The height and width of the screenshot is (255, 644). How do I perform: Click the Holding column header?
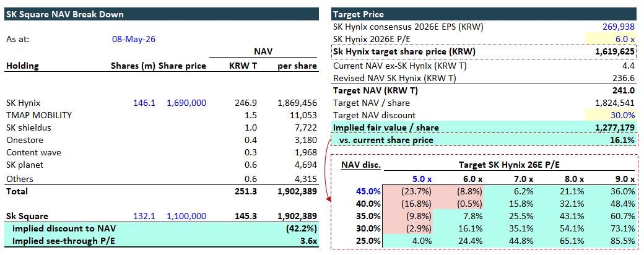[x=22, y=66]
